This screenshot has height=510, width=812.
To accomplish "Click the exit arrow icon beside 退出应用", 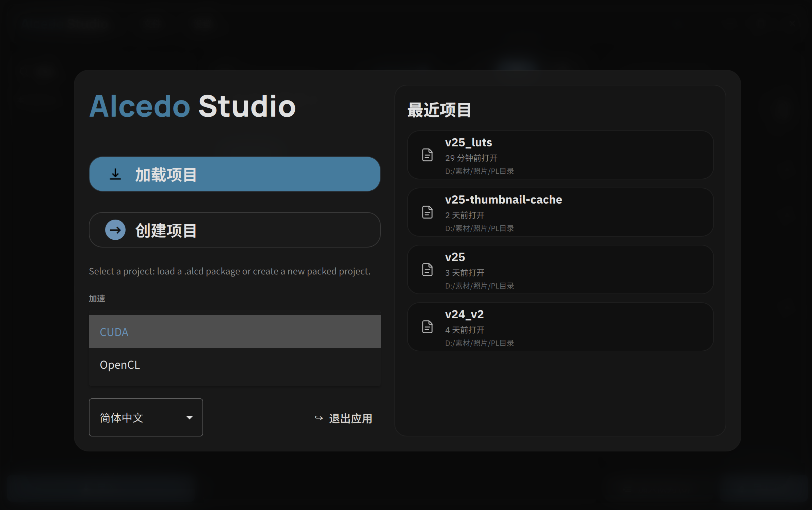I will pyautogui.click(x=319, y=418).
